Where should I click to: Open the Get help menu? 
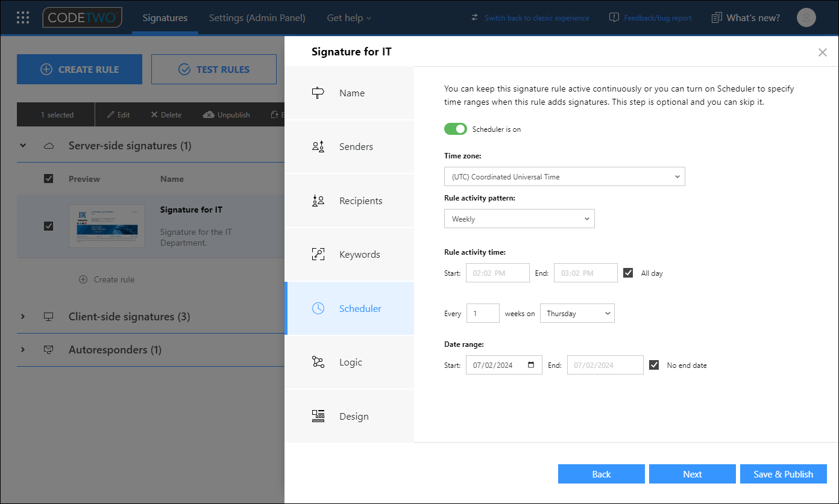pyautogui.click(x=349, y=17)
